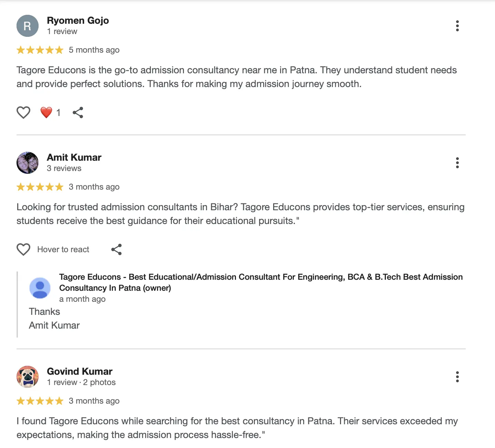Click the owner's blue default avatar

40,288
